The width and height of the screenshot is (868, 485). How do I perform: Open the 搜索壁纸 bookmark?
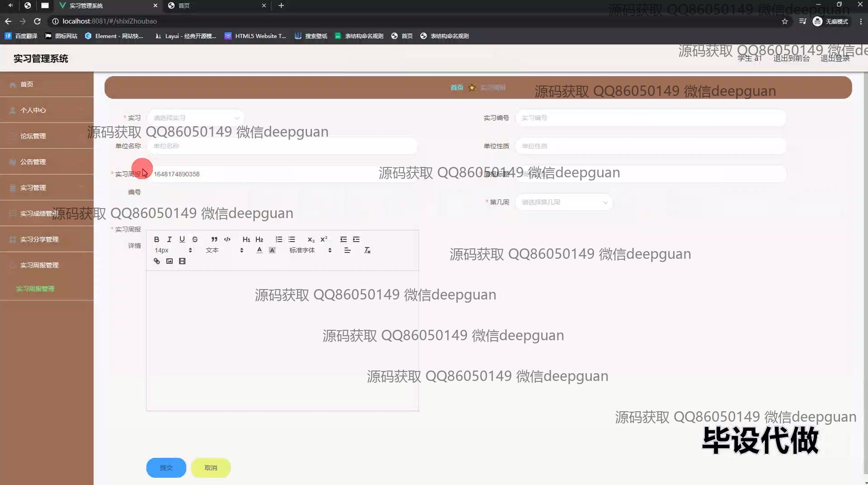tap(311, 36)
